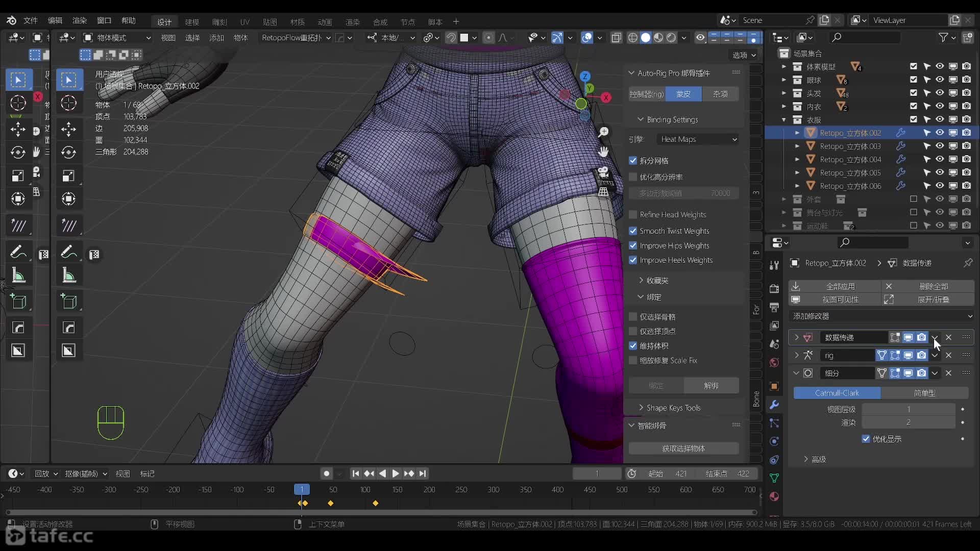The image size is (980, 551).
Task: Open the Render properties tab icon
Action: pos(774,288)
